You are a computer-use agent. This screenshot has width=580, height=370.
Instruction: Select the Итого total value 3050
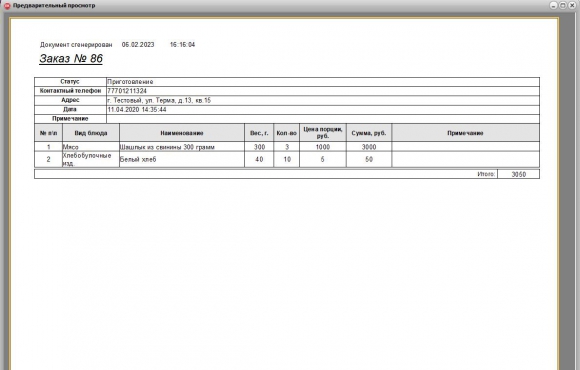click(519, 174)
